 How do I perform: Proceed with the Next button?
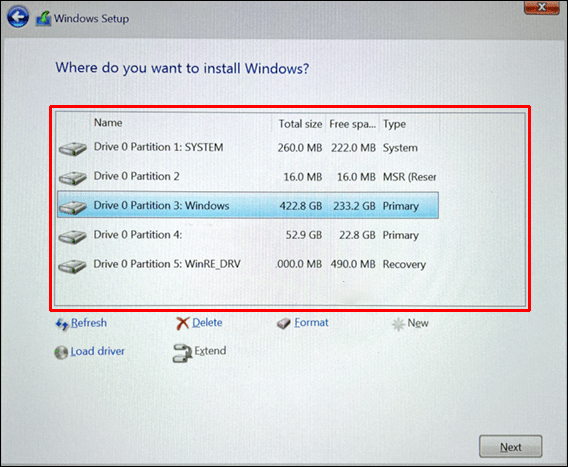click(511, 447)
